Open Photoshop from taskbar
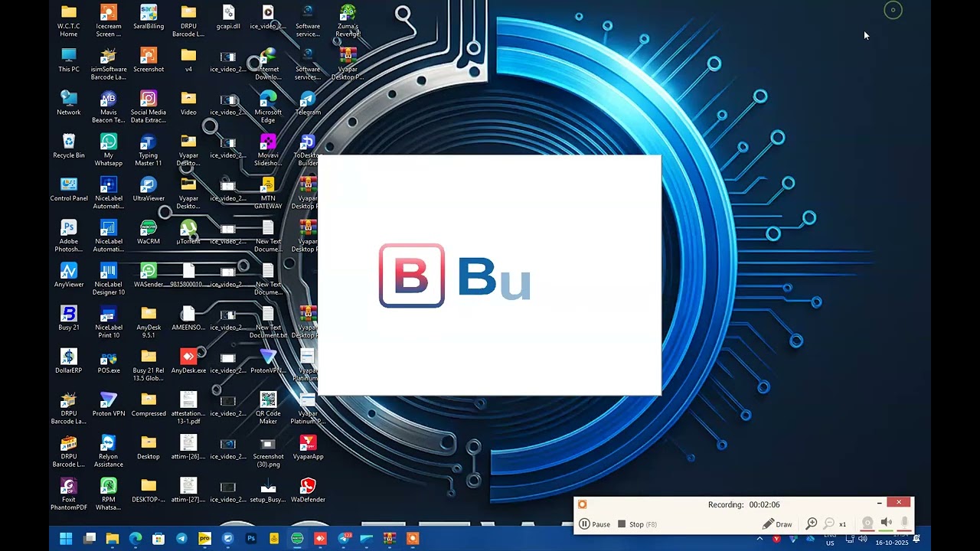980x551 pixels. [251, 539]
